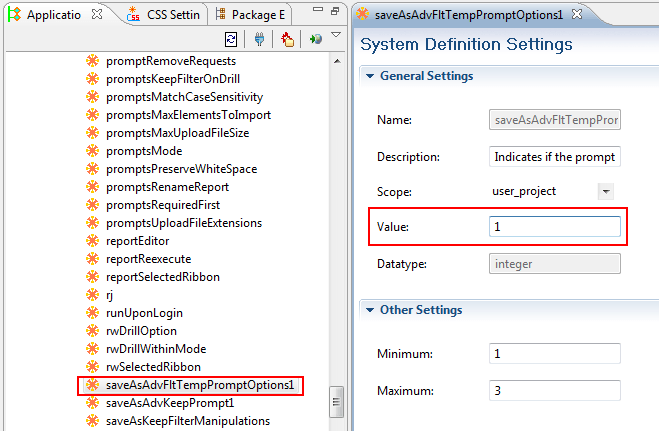
Task: Collapse the General Settings section
Action: pos(370,76)
